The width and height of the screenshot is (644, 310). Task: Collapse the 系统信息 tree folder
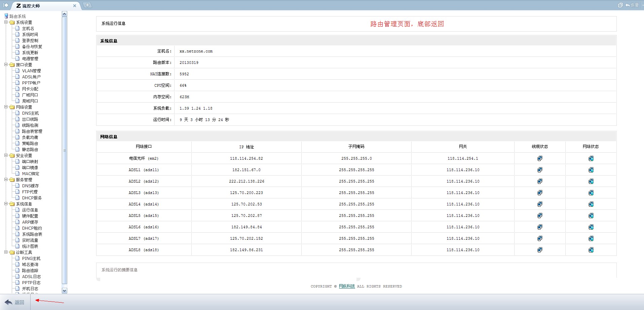[x=6, y=204]
